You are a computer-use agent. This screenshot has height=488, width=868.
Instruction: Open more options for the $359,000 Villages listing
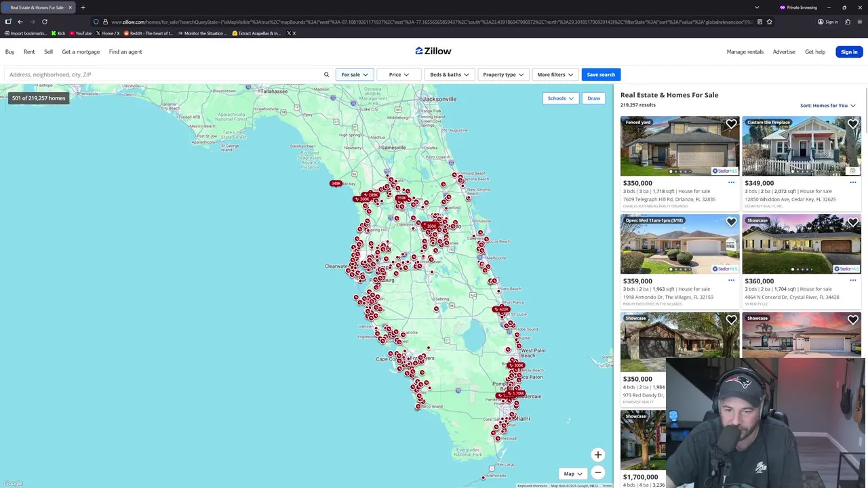click(x=731, y=280)
